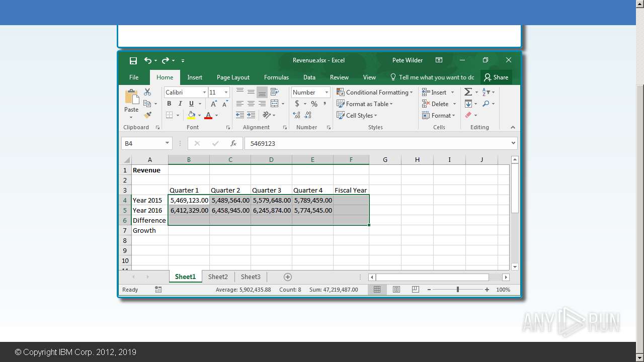This screenshot has width=644, height=362.
Task: Switch to the Sheet2 tab
Action: (x=218, y=277)
